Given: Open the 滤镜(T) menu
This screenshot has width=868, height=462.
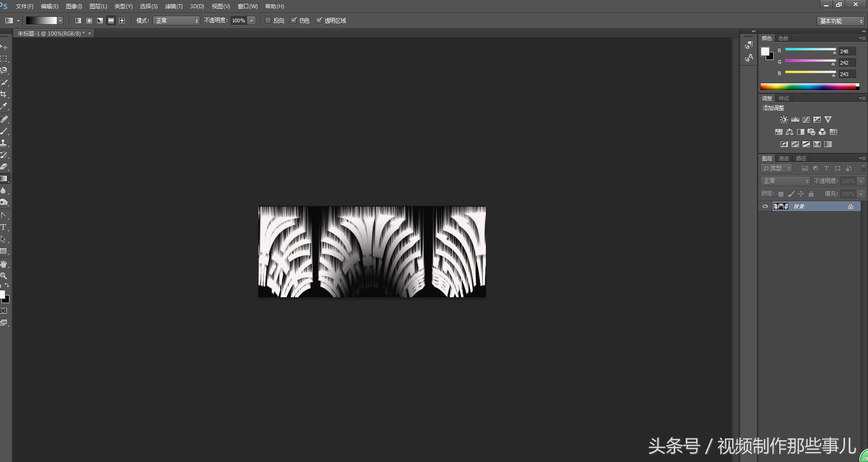Looking at the screenshot, I should 174,6.
